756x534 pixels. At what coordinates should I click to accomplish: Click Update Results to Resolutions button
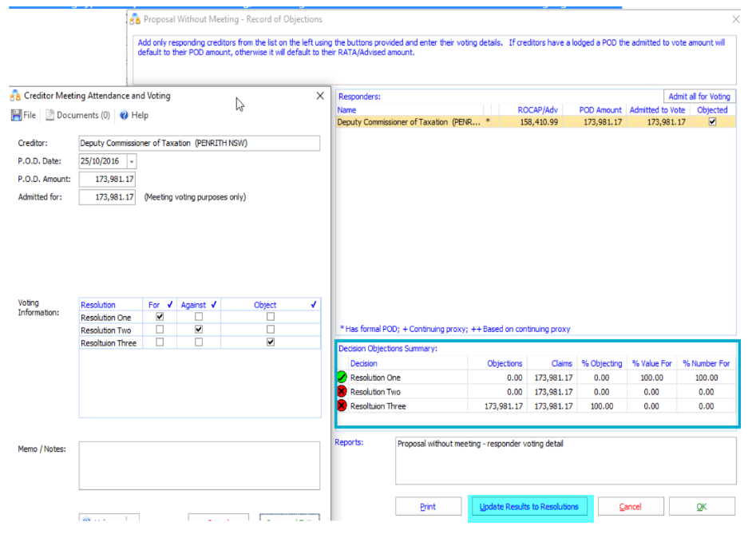(529, 507)
